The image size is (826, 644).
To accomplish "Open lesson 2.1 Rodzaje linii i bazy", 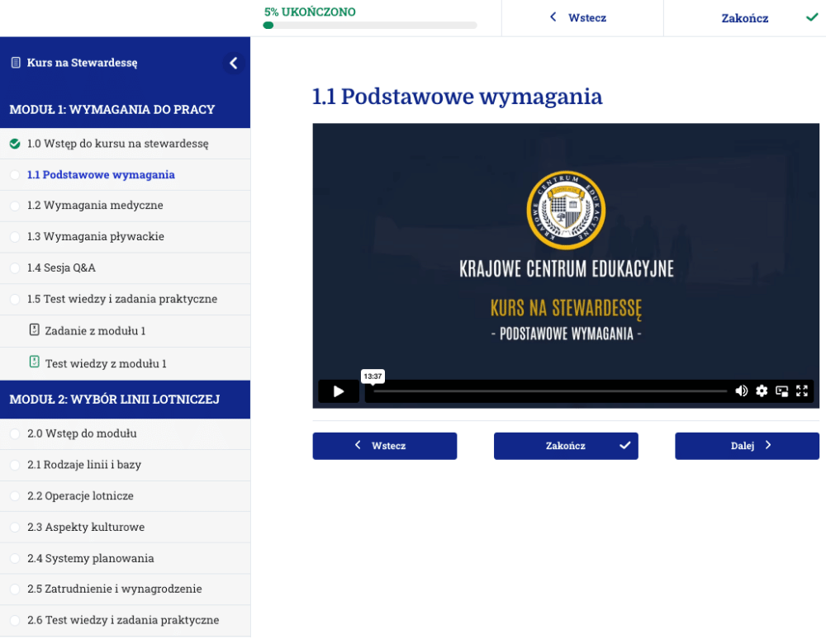I will pos(125,465).
